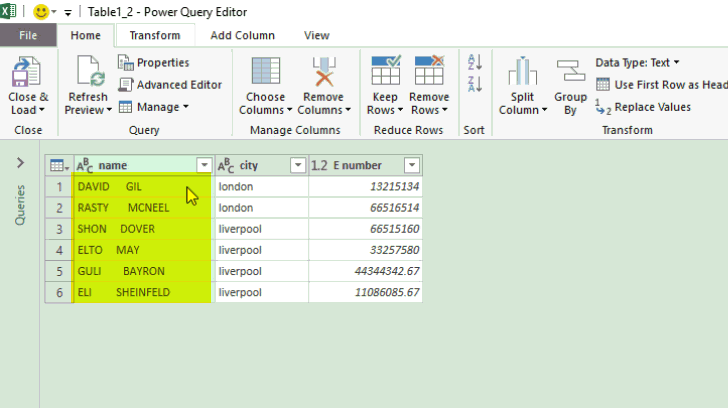The height and width of the screenshot is (408, 728).
Task: Open the Advanced Editor
Action: click(170, 84)
